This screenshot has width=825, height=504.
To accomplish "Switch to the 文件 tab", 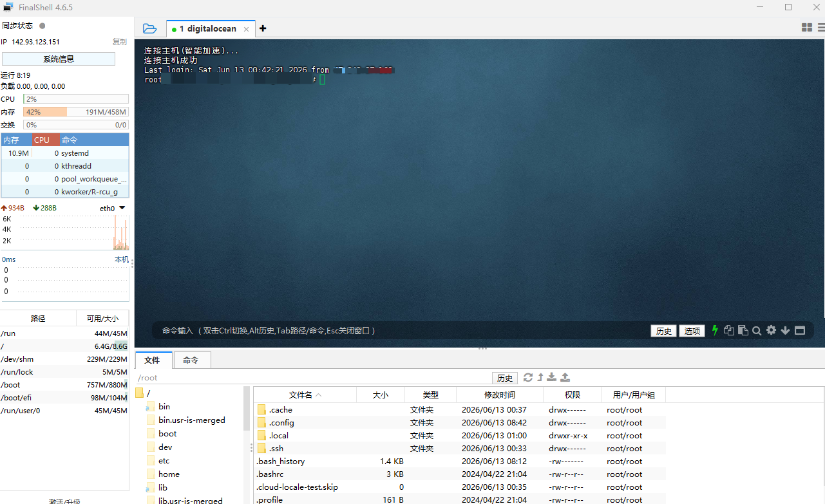I will click(153, 360).
